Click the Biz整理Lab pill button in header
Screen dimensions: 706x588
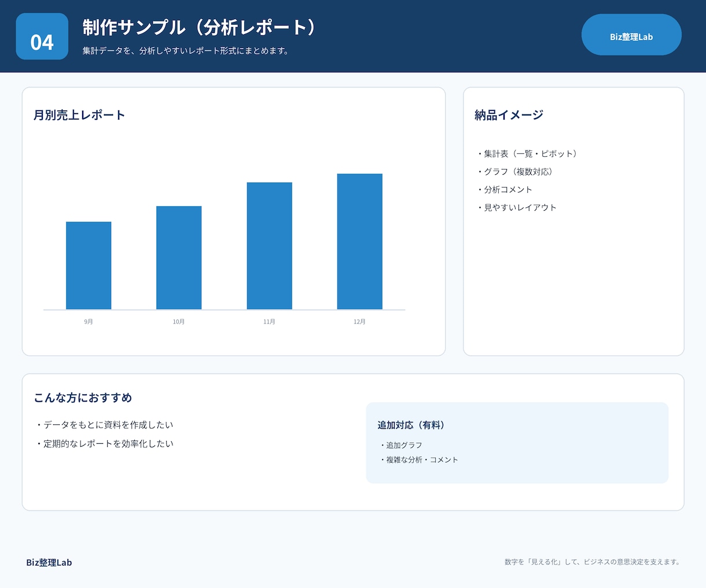[631, 35]
